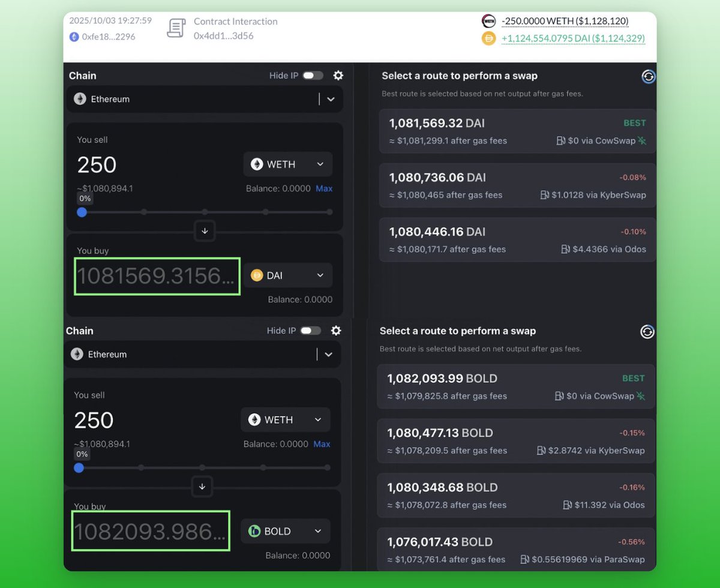Open WETH sell token selector above the DAI selector
720x588 pixels.
288,164
